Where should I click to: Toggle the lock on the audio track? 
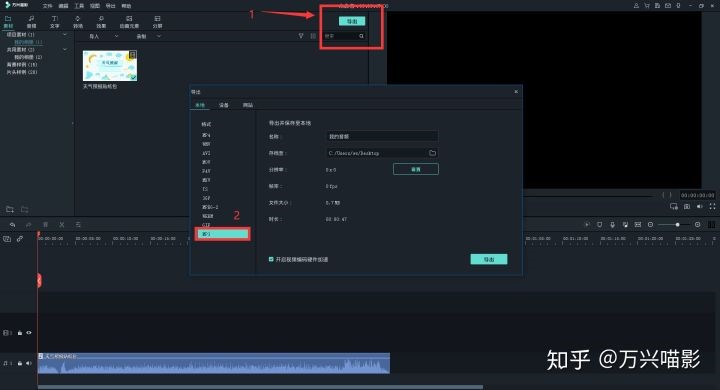(x=20, y=363)
